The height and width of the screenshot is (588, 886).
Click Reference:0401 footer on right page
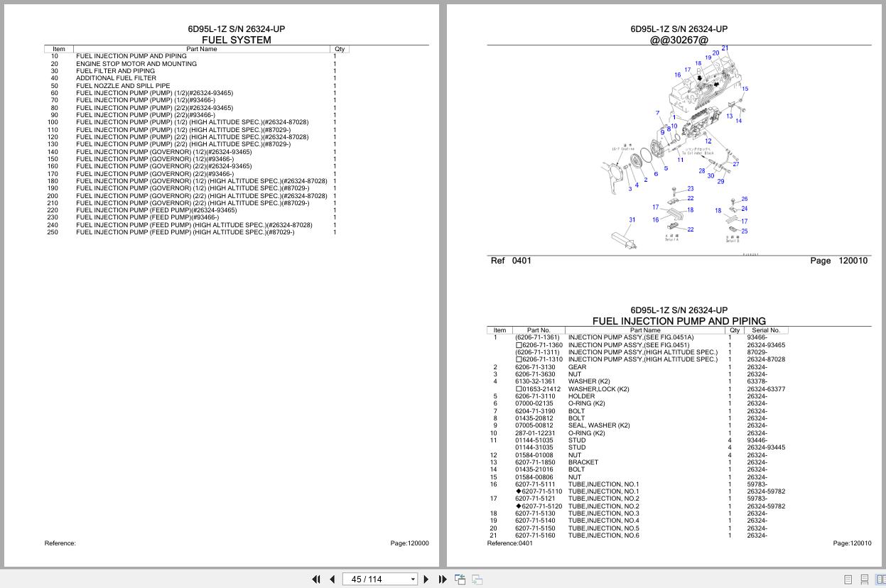point(509,543)
